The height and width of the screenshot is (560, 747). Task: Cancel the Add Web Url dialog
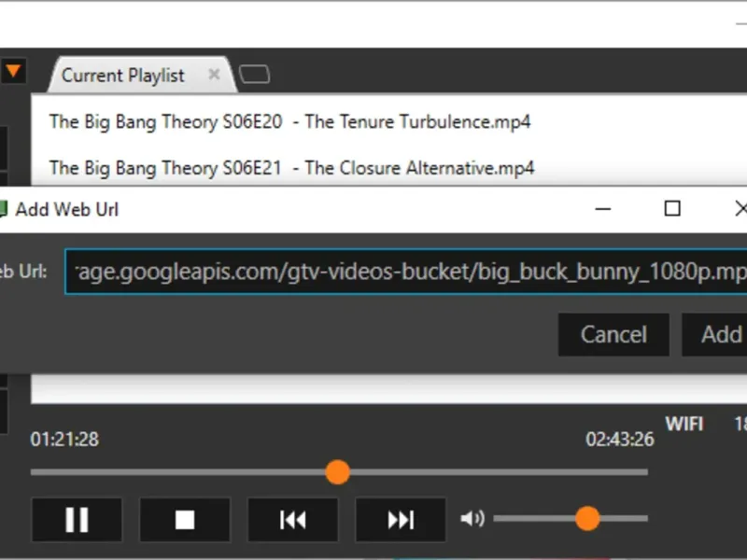tap(613, 334)
